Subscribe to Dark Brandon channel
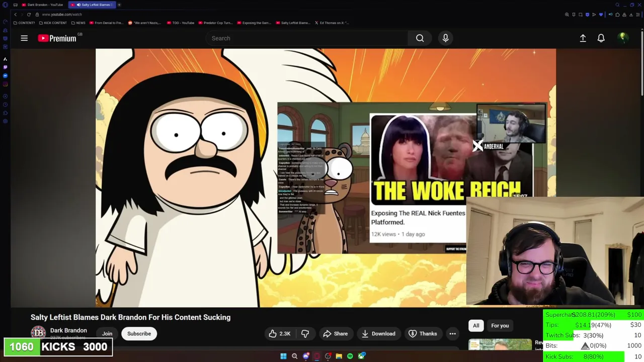The width and height of the screenshot is (644, 362). [139, 334]
